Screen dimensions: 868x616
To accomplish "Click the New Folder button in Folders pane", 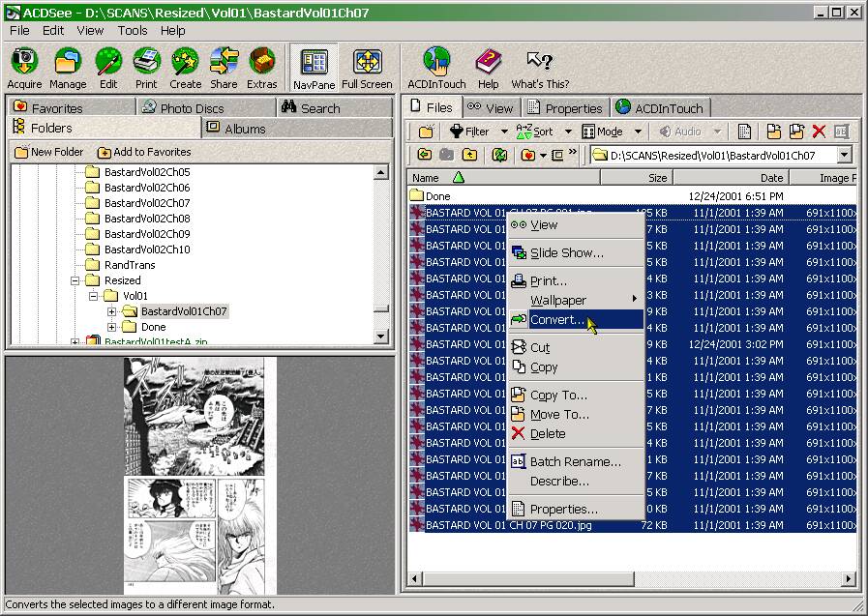I will click(48, 152).
